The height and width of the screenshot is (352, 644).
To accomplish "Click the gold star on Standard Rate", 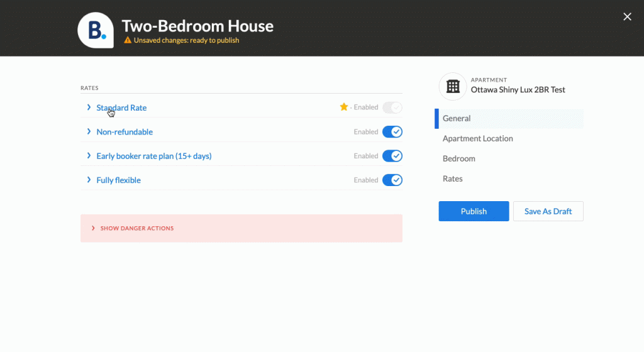I will [344, 107].
